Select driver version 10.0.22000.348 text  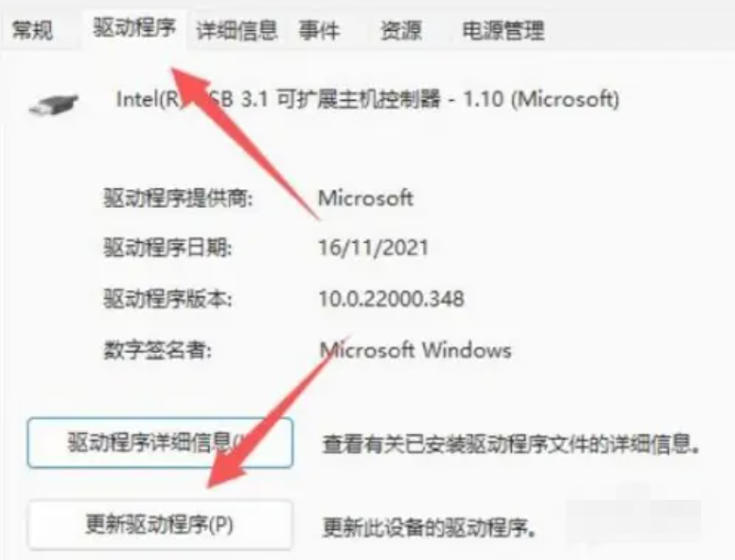pyautogui.click(x=391, y=299)
